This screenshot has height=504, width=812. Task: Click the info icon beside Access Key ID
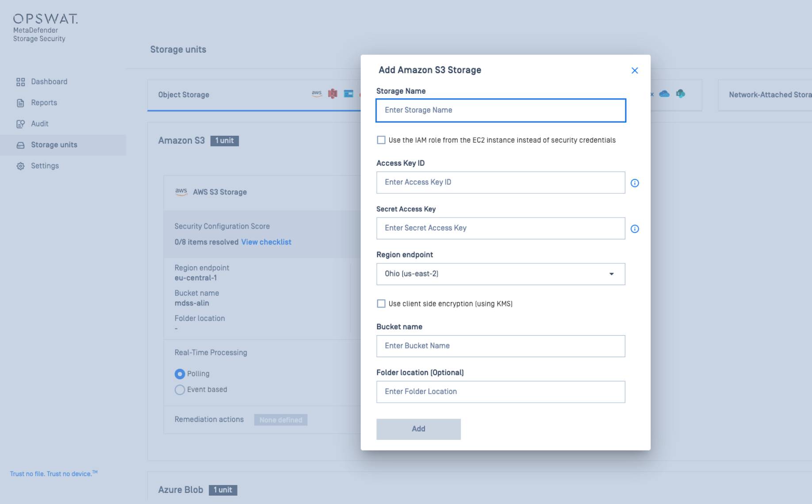click(635, 183)
